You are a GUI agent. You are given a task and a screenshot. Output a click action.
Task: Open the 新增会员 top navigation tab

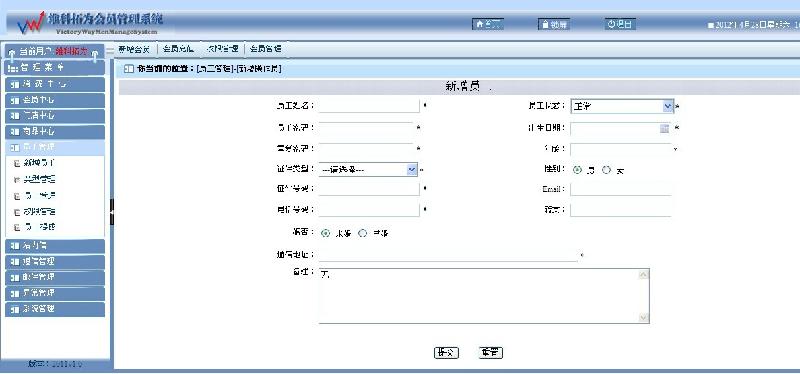134,49
